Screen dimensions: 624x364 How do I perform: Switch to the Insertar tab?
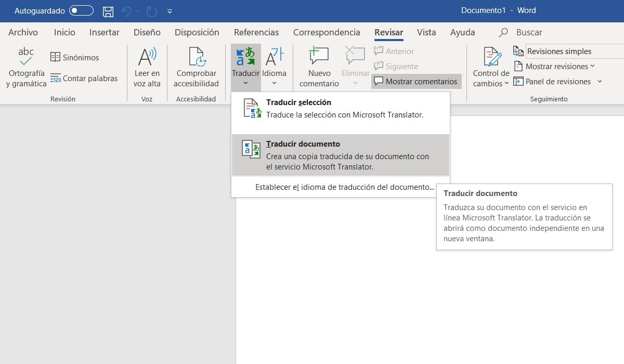(105, 32)
